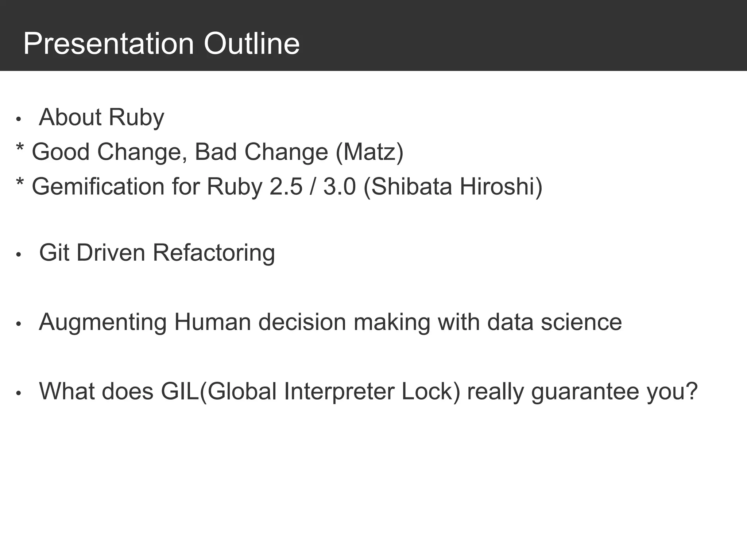Click the bullet dot before Git Driven
This screenshot has height=560, width=747.
19,255
